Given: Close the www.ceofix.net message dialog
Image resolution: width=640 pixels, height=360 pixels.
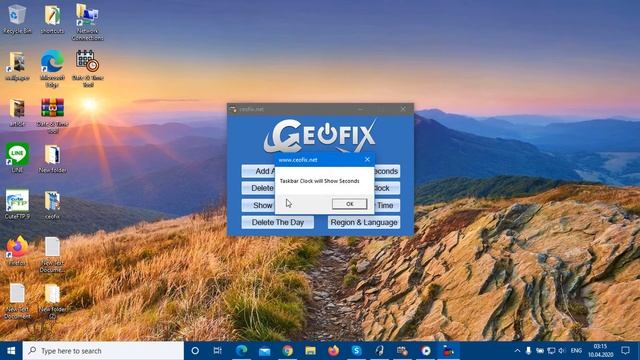Looking at the screenshot, I should [x=367, y=160].
